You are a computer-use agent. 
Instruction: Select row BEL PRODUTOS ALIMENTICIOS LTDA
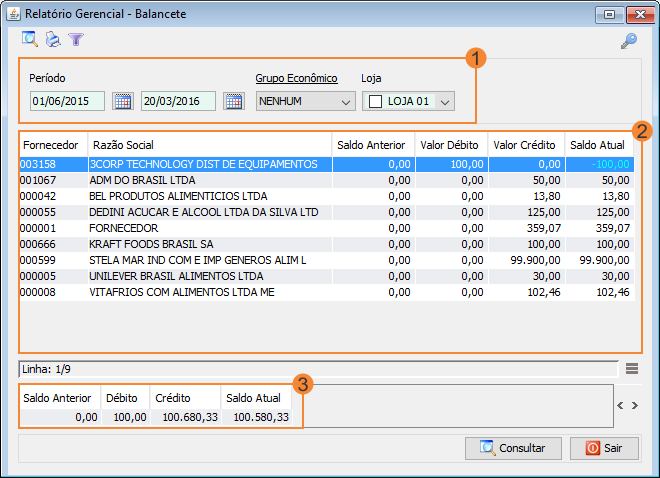[x=327, y=196]
